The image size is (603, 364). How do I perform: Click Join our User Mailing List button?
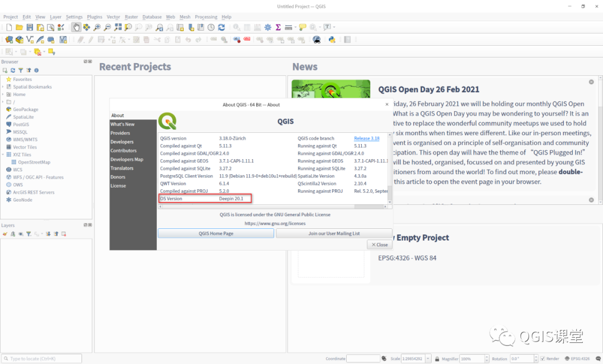coord(334,233)
